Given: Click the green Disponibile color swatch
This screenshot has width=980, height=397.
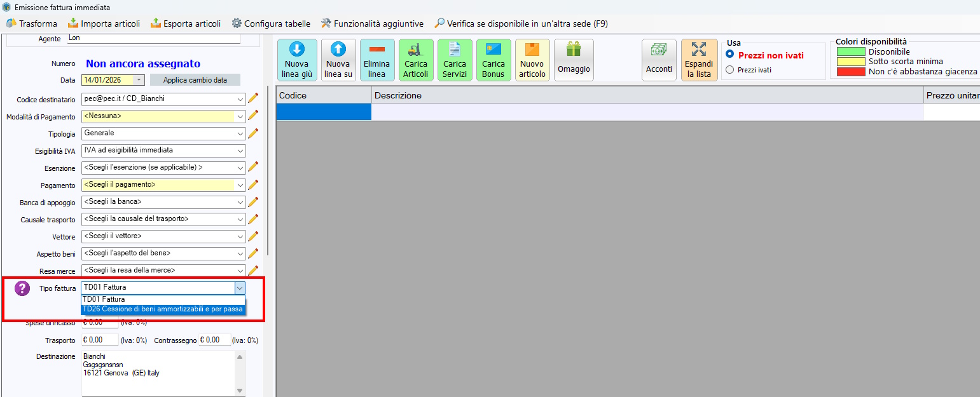Looking at the screenshot, I should pos(850,51).
